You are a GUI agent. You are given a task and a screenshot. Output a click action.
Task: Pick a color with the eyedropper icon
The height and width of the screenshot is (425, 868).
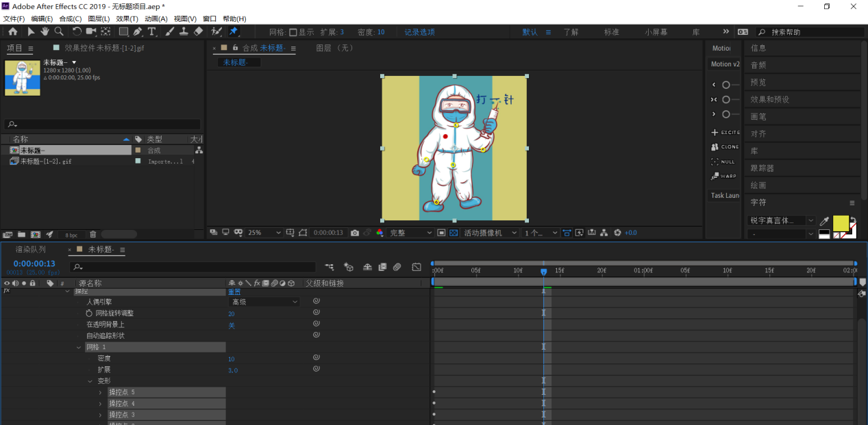824,221
